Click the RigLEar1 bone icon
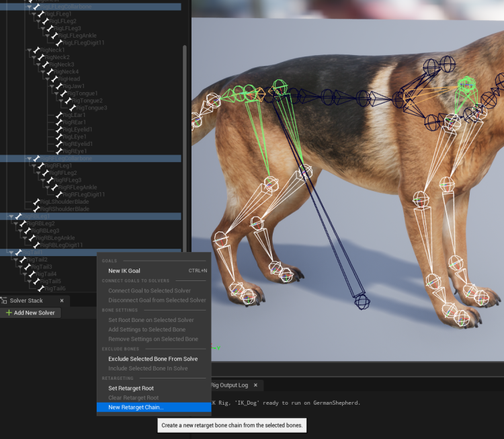Screen dimensions: 504x439 click(60, 116)
